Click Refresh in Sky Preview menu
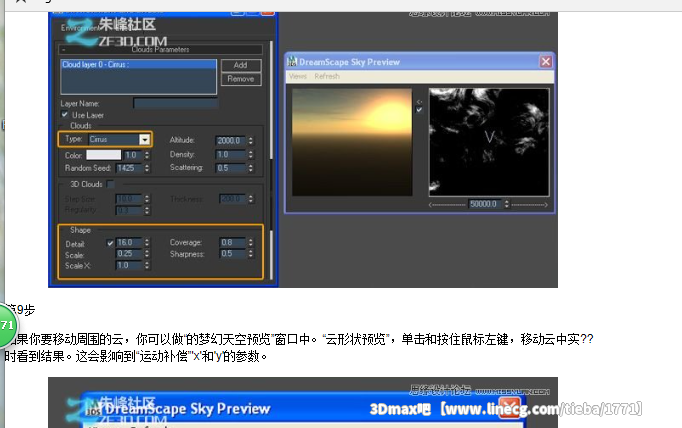 click(327, 76)
